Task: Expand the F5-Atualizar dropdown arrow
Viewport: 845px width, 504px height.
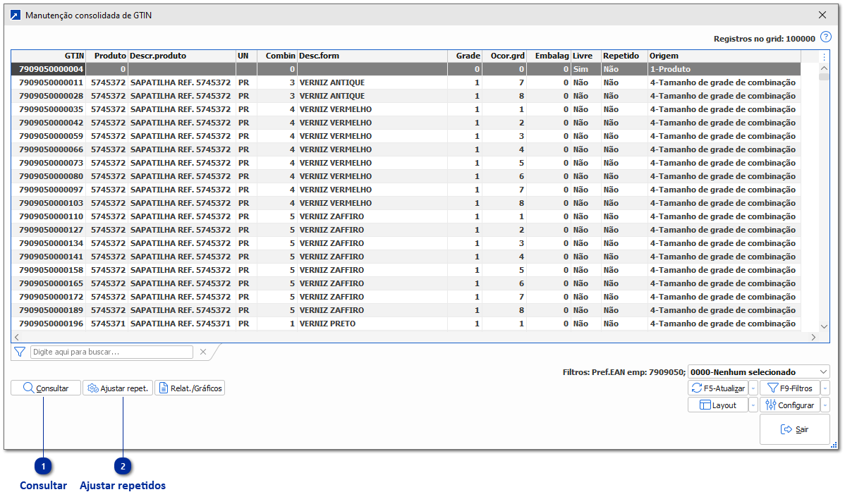Action: (753, 388)
